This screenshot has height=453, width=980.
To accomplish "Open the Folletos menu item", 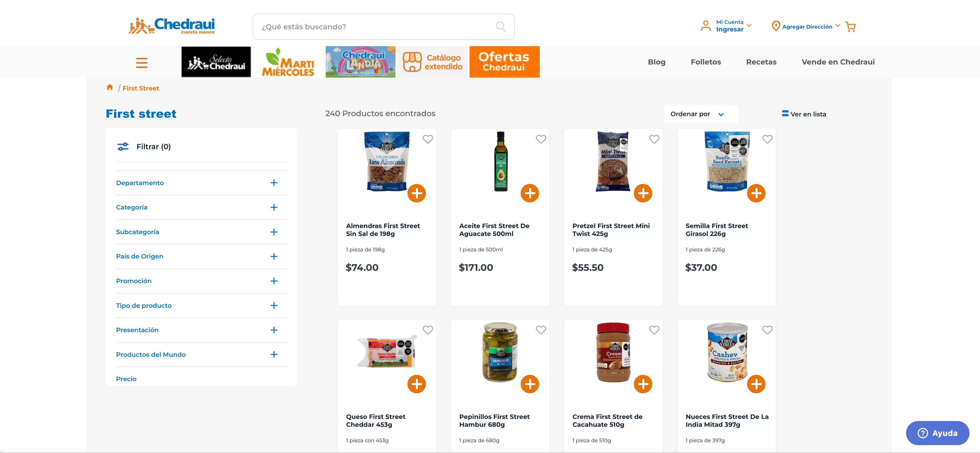I will 705,62.
